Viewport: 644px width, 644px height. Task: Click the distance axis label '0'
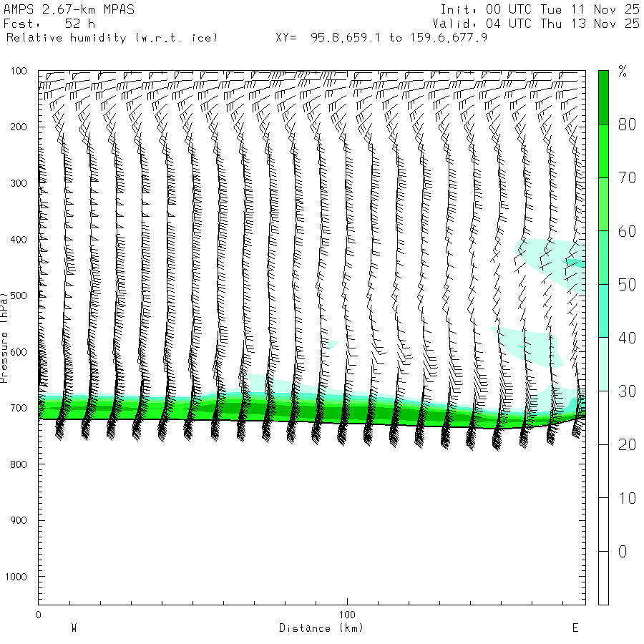tap(39, 615)
